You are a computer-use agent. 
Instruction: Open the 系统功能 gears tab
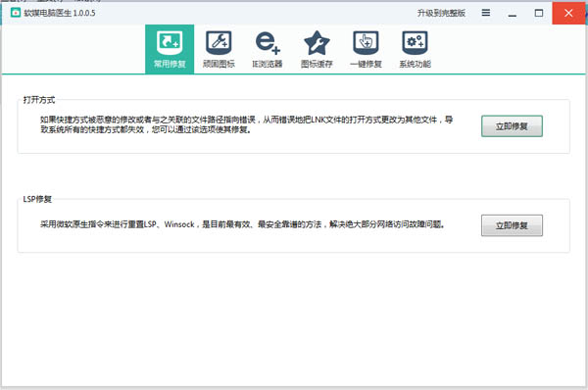point(415,49)
